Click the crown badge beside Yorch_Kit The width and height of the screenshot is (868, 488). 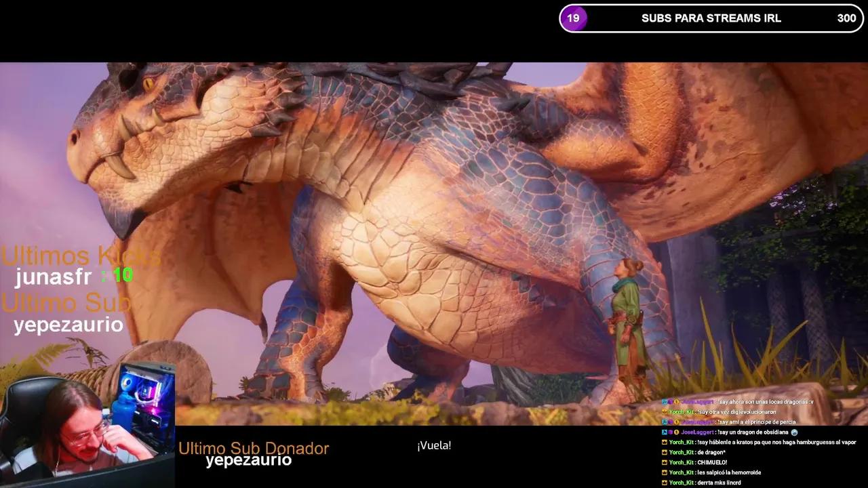[x=664, y=442]
